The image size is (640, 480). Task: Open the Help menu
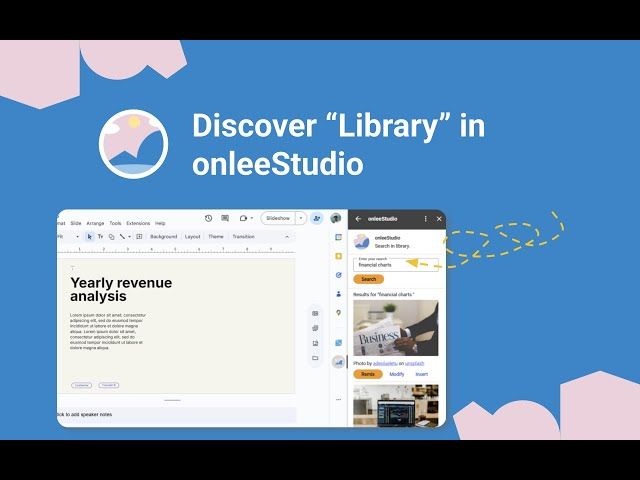pyautogui.click(x=160, y=223)
